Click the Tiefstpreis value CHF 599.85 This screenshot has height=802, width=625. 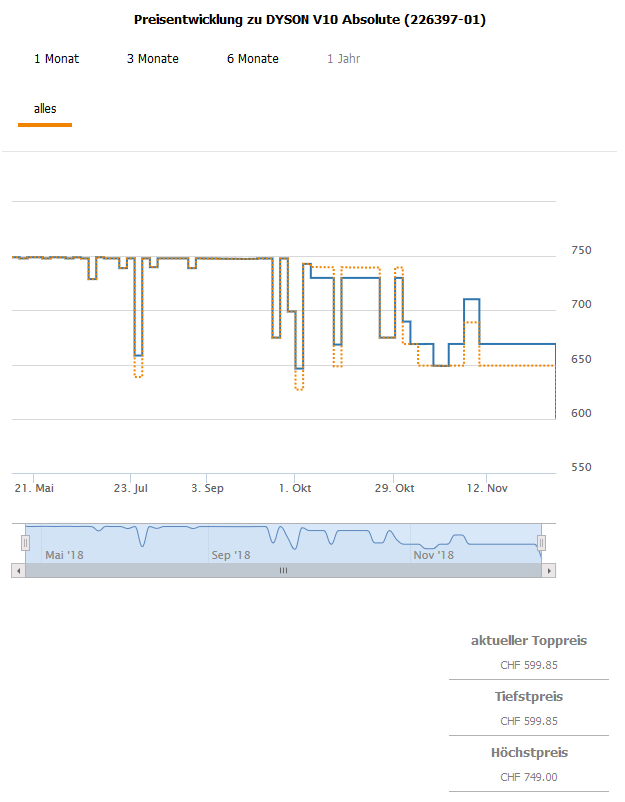[529, 721]
